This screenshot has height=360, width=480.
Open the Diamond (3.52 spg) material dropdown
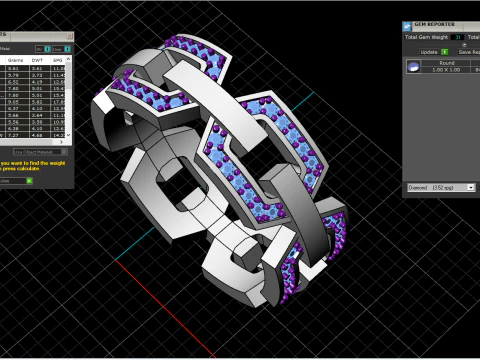coord(441,188)
